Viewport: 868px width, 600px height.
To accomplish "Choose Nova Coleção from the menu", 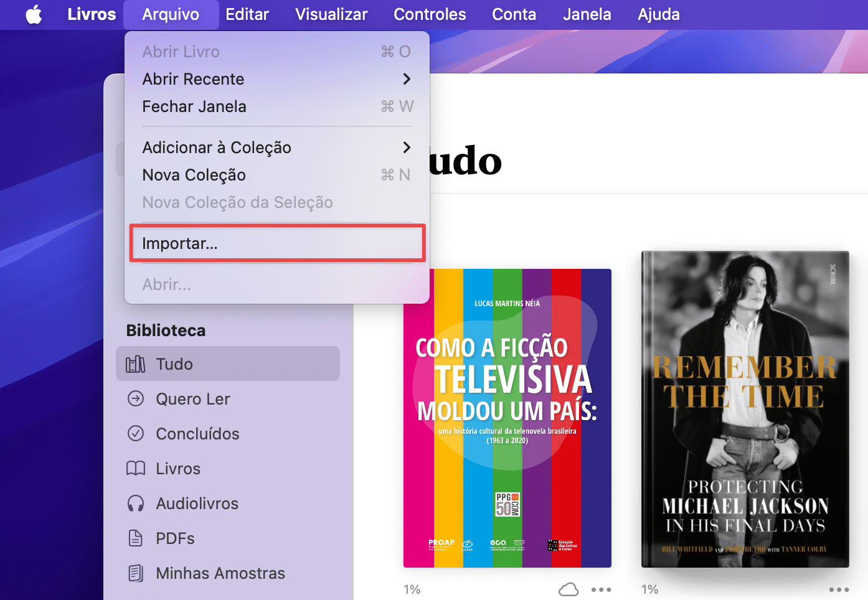I will pyautogui.click(x=277, y=175).
